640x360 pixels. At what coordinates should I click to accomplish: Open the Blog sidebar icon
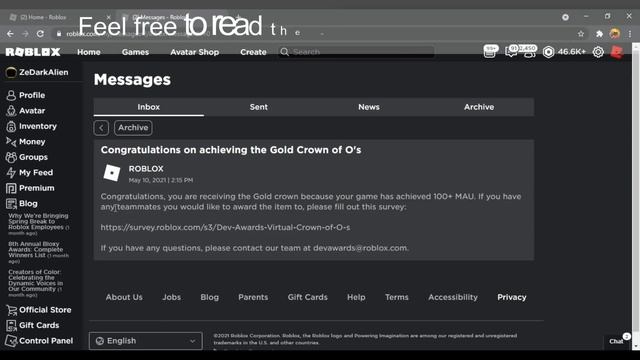pos(11,204)
